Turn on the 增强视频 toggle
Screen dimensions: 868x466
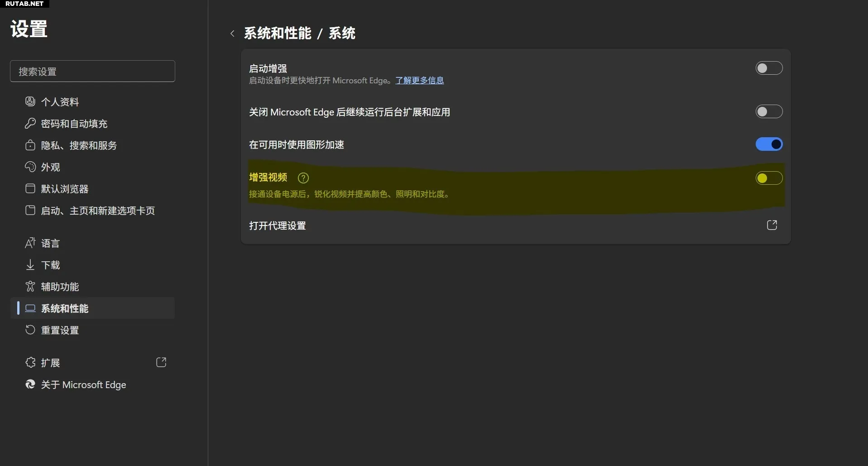[x=768, y=178]
